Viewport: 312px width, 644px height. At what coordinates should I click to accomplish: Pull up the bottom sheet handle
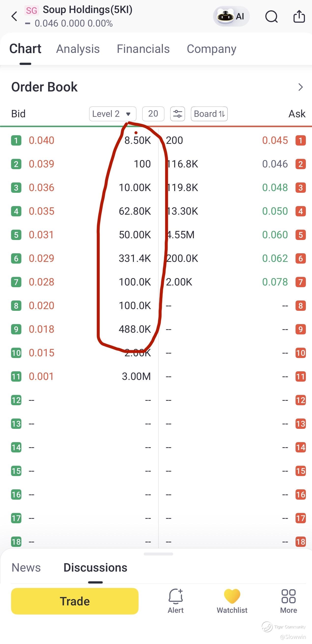click(x=158, y=554)
